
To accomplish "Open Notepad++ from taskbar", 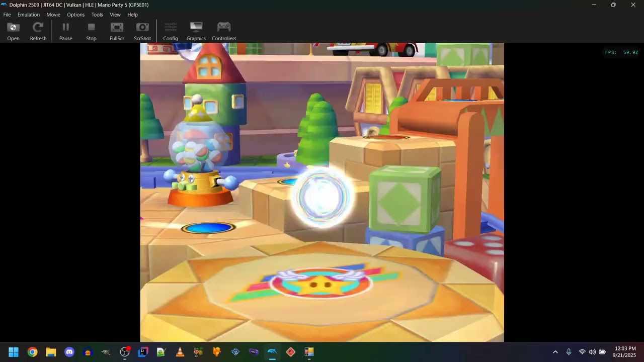I will pyautogui.click(x=161, y=352).
